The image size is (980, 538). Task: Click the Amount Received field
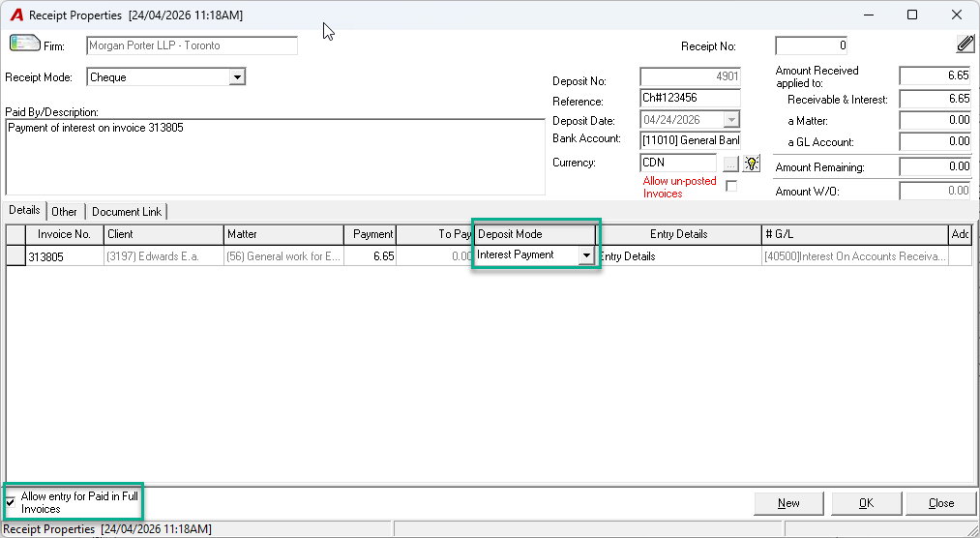935,75
